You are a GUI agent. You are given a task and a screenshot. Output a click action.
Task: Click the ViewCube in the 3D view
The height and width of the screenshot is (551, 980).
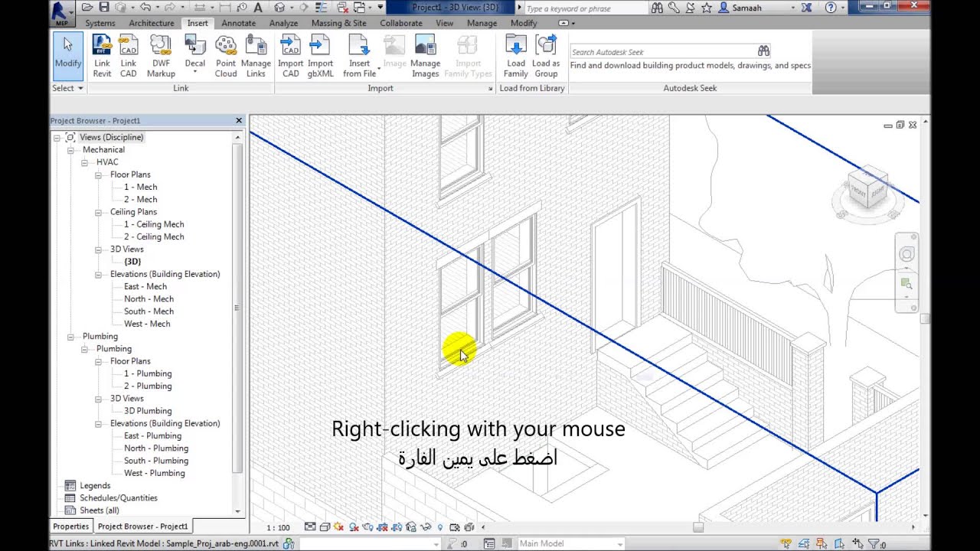click(x=867, y=188)
